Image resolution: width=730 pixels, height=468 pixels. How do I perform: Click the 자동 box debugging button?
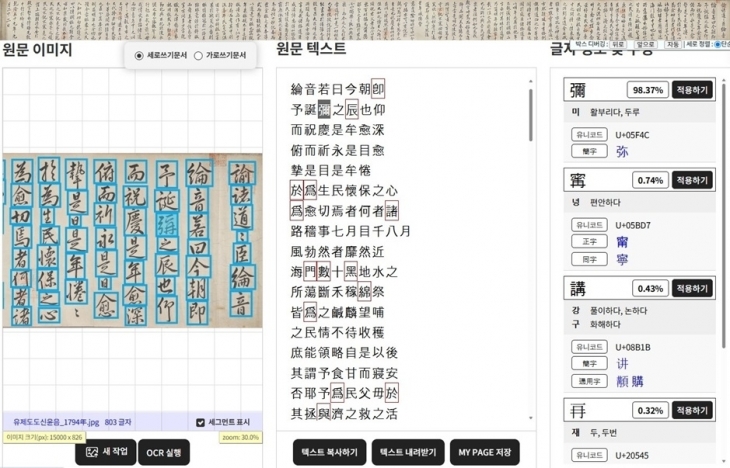coord(673,45)
